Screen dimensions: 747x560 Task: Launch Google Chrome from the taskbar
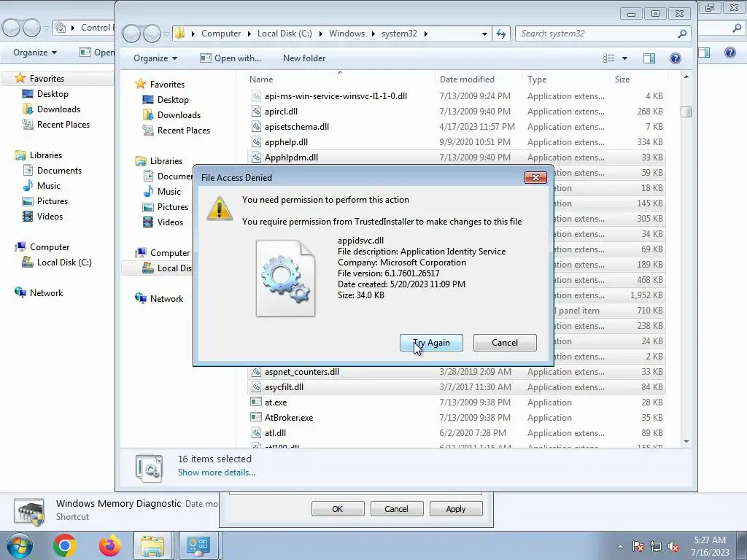tap(65, 545)
